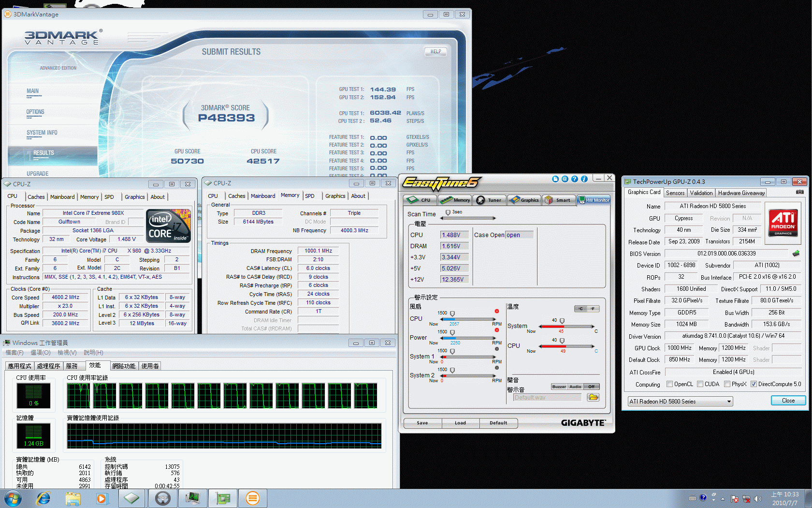Browse for alarm sound file folder icon
Viewport: 812px width, 508px height.
click(593, 397)
